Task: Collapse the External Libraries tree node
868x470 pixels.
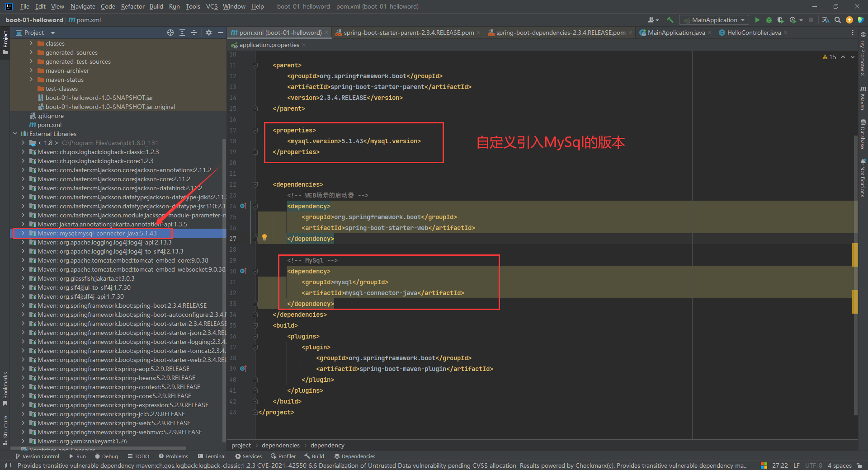Action: coord(15,134)
